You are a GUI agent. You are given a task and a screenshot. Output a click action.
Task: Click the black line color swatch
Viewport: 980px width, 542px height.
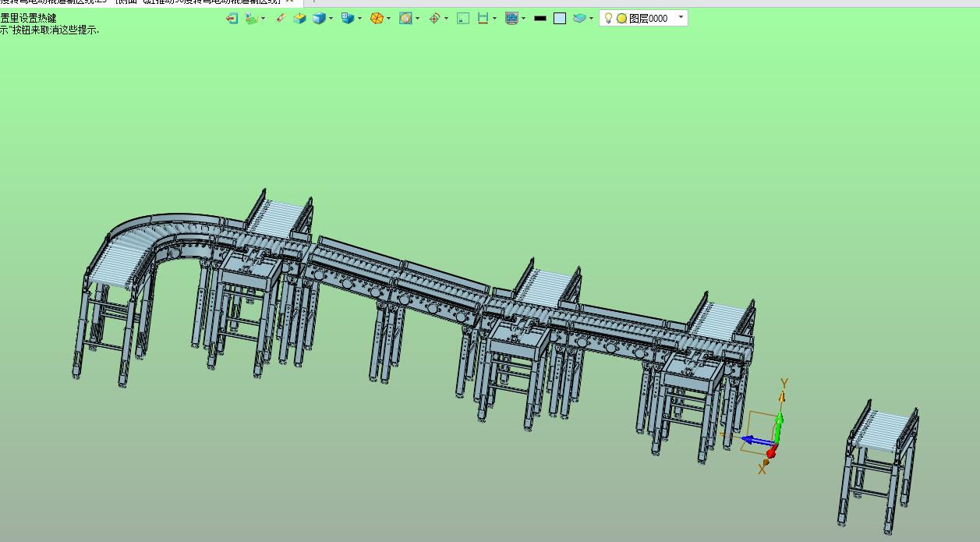(540, 18)
